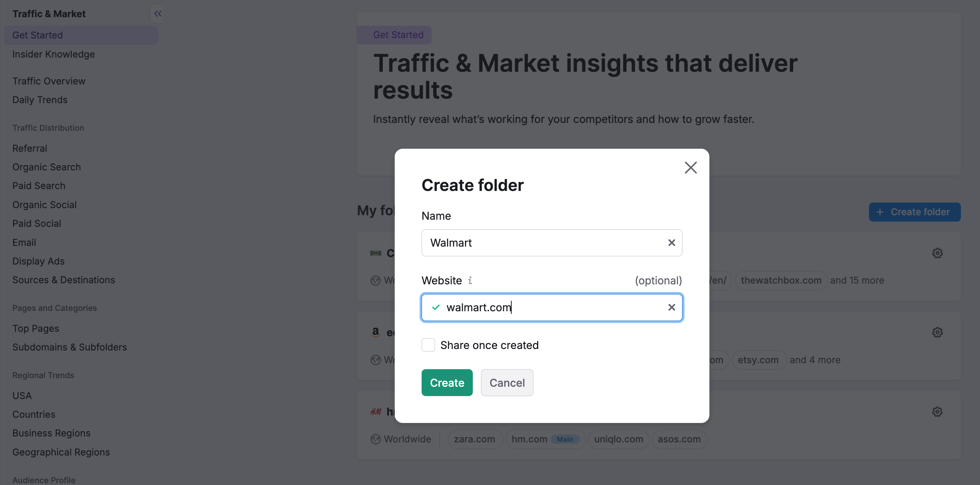Collapse the Traffic & Market sidebar
Image resolution: width=980 pixels, height=485 pixels.
tap(157, 14)
